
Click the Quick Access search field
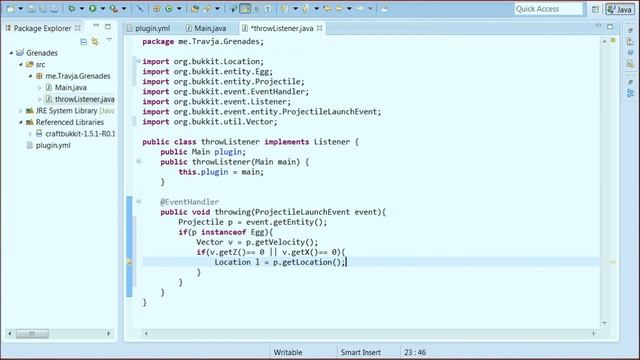(x=549, y=9)
